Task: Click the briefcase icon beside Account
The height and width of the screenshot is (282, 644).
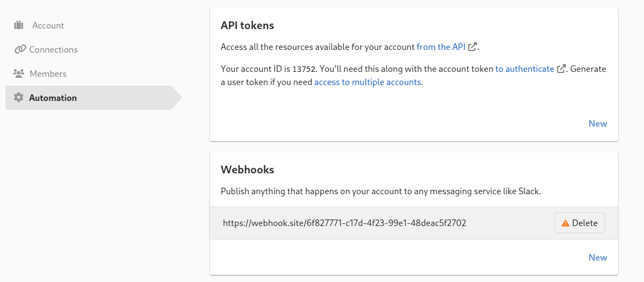Action: [x=19, y=25]
